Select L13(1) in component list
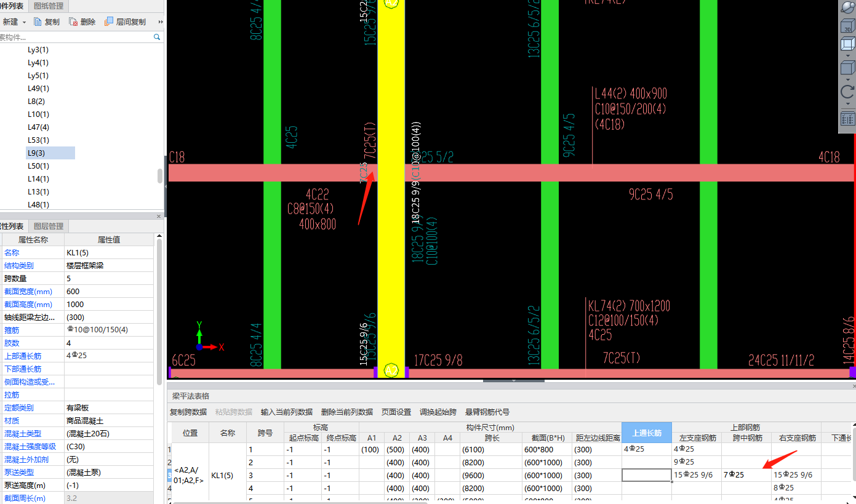This screenshot has height=504, width=856. tap(38, 192)
